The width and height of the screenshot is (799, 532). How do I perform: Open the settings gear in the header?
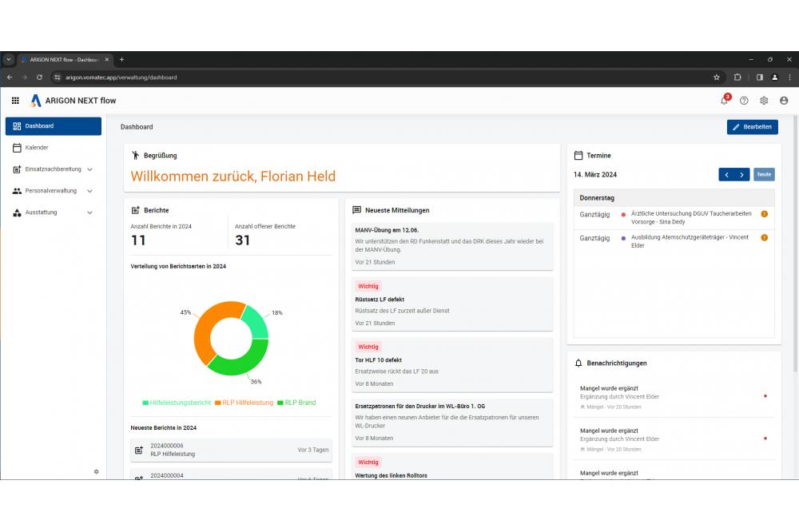764,101
